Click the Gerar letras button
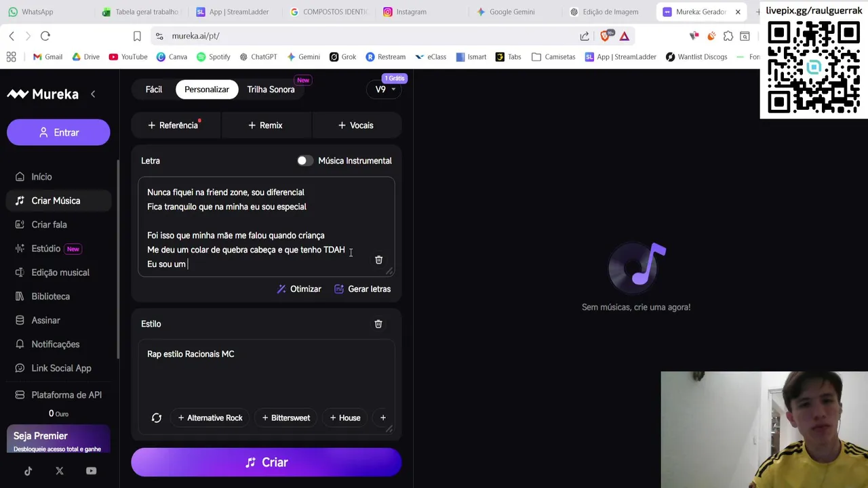This screenshot has width=868, height=488. tap(362, 289)
